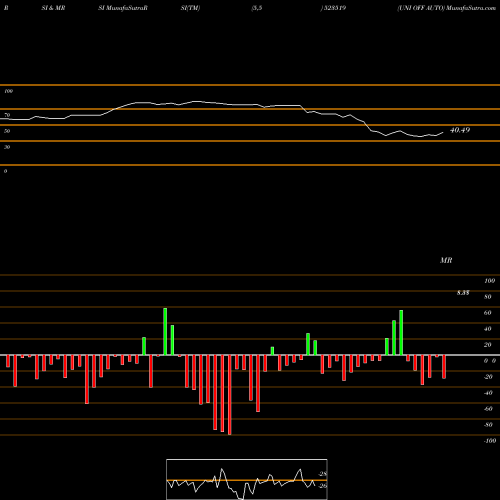Image resolution: width=500 pixels, height=500 pixels.
Task: Click the MR axis label 40
Action: [x=488, y=329]
